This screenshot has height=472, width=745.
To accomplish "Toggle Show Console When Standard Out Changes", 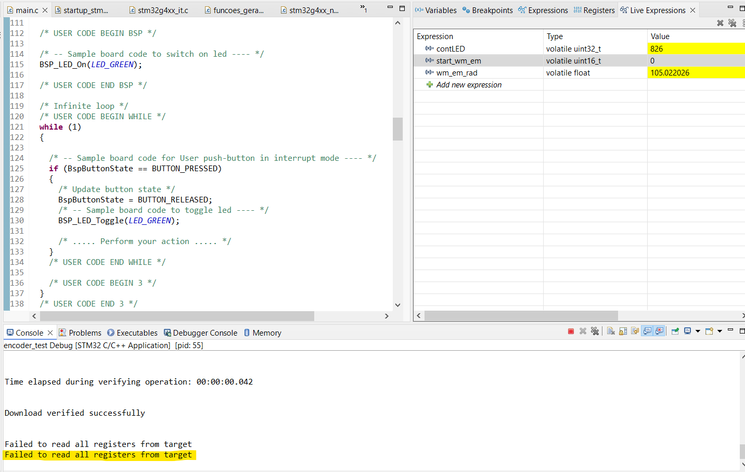I will [x=647, y=331].
